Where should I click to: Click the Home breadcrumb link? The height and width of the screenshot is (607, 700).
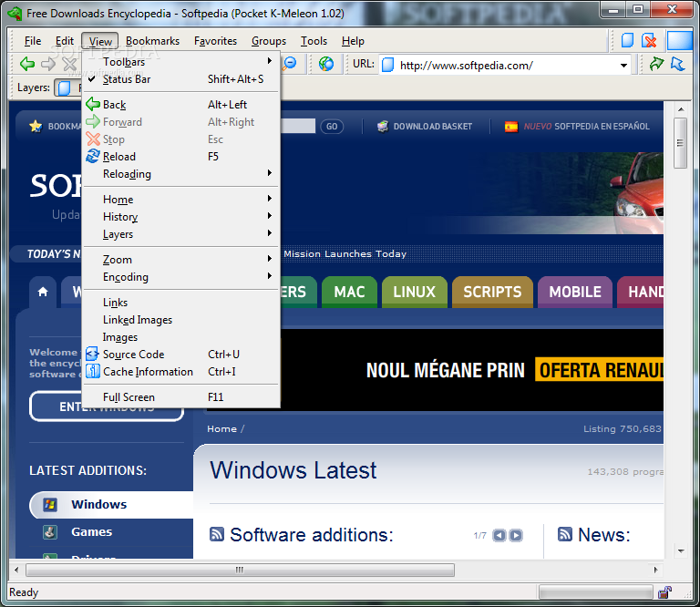click(x=221, y=429)
